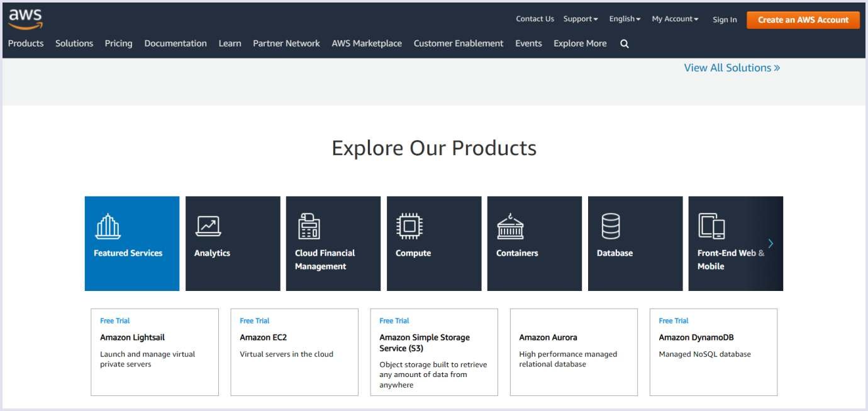Click the Explore Our Products heading
The image size is (868, 411).
pos(434,148)
